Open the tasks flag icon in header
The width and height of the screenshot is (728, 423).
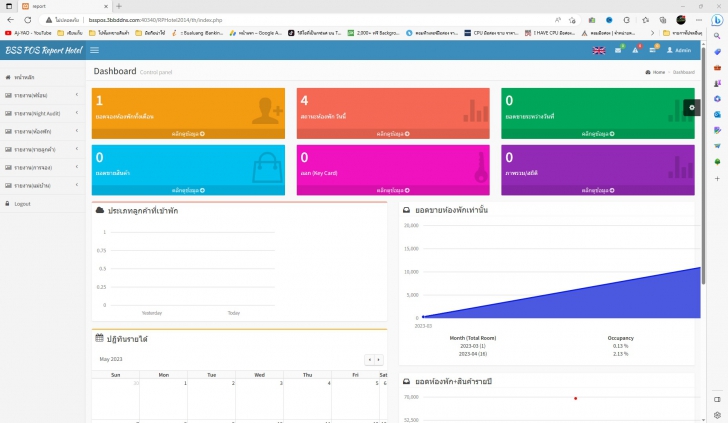(653, 50)
